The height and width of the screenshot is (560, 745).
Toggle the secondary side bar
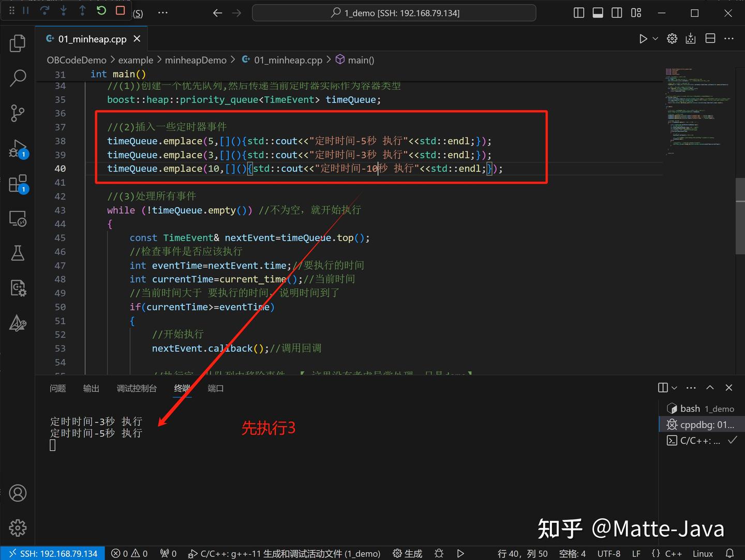617,13
